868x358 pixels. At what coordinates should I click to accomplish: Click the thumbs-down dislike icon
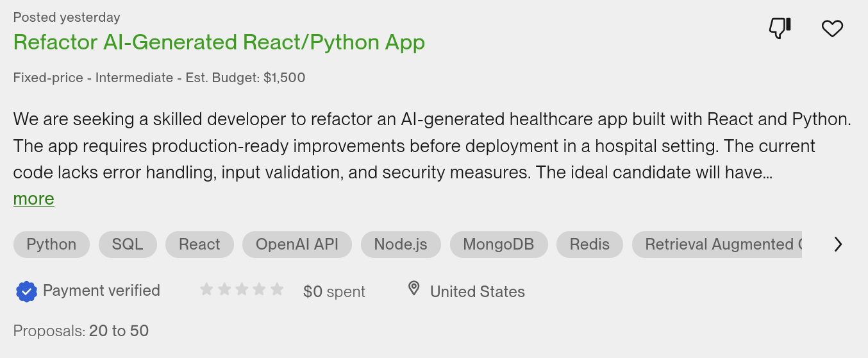coord(780,28)
